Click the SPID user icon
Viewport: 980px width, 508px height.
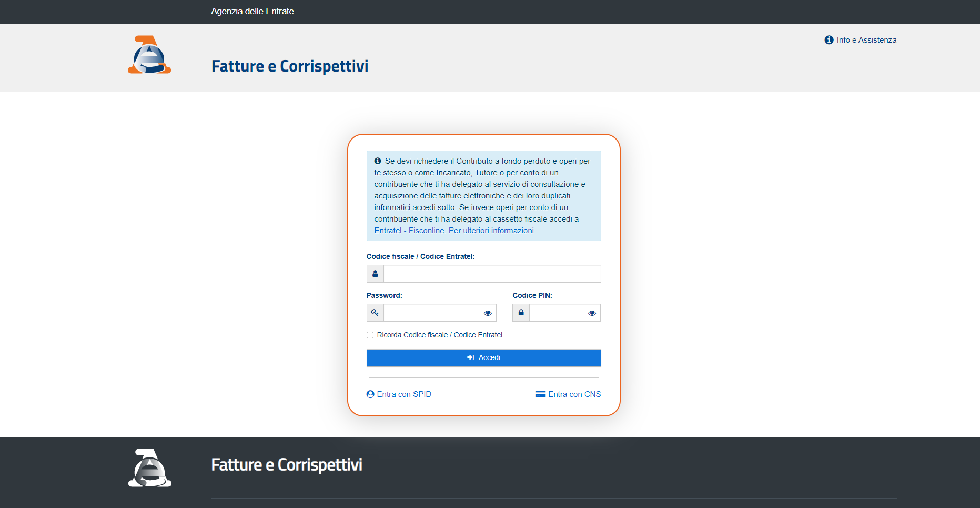tap(370, 394)
